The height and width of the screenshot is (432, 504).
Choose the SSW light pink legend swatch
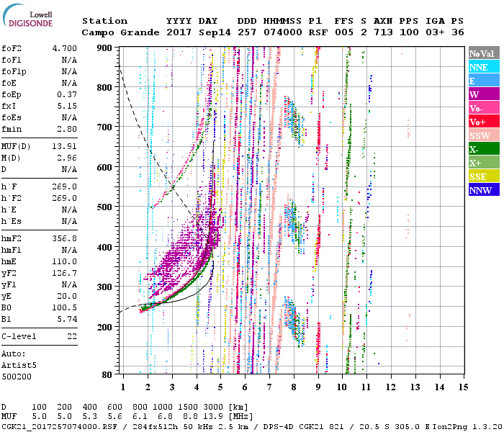tap(483, 135)
